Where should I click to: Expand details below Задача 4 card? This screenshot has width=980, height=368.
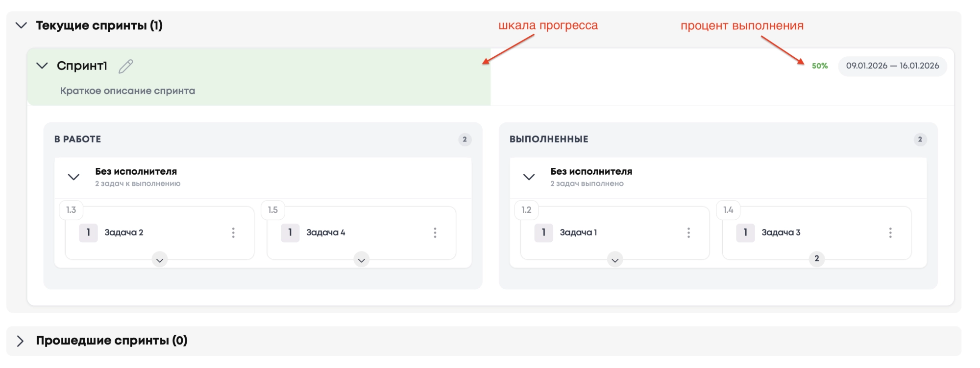point(361,260)
